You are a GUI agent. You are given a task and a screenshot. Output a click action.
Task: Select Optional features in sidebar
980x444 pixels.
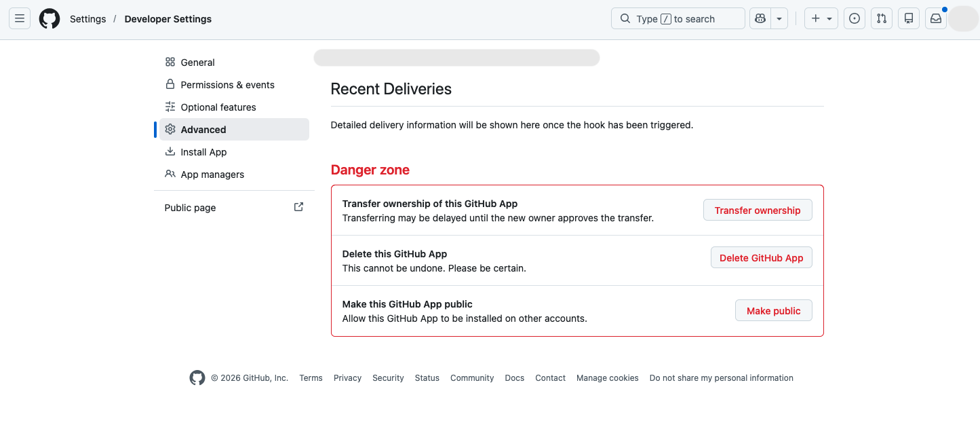(234, 107)
